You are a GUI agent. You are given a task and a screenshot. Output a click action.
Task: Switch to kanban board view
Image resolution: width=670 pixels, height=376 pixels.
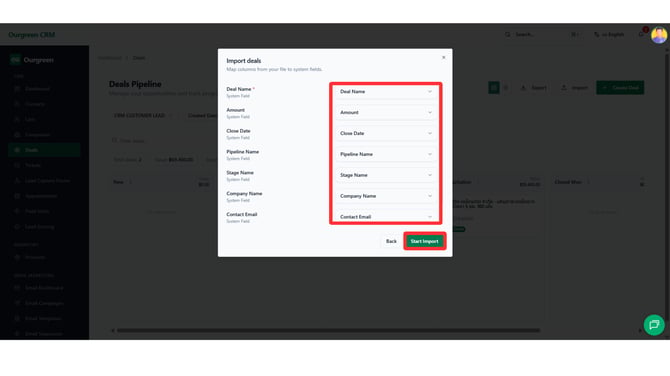494,88
